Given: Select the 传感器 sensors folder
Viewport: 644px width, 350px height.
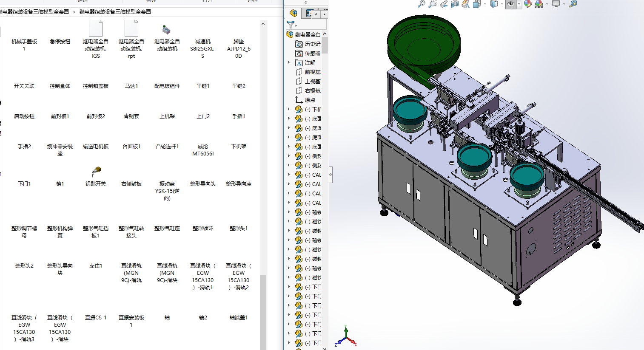Looking at the screenshot, I should pyautogui.click(x=308, y=53).
